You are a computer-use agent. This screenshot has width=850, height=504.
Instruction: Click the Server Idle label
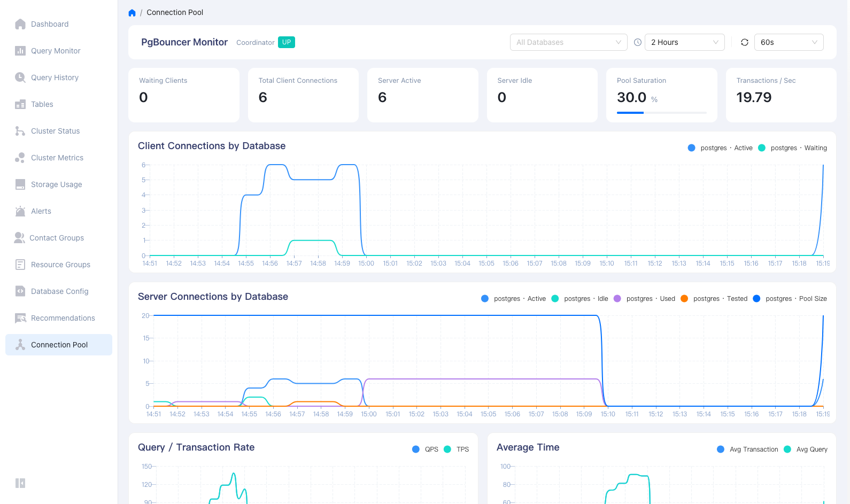pyautogui.click(x=515, y=81)
